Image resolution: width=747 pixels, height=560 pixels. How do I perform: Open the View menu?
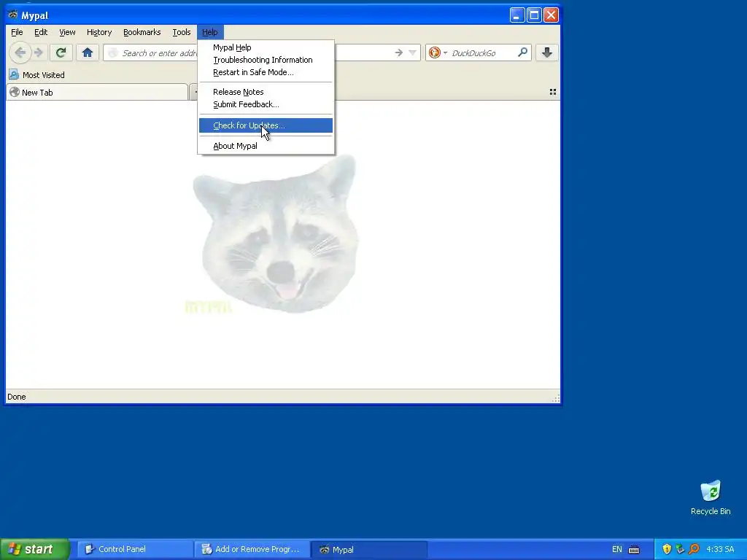coord(67,32)
